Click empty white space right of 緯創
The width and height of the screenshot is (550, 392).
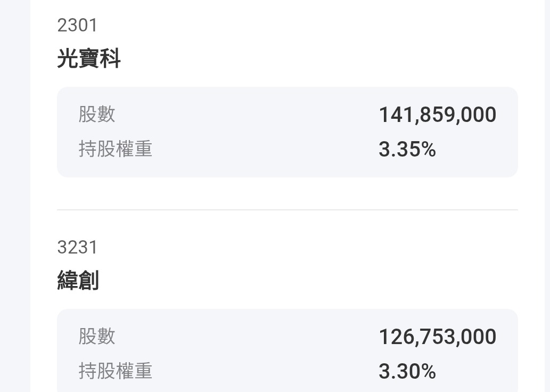coord(319,281)
